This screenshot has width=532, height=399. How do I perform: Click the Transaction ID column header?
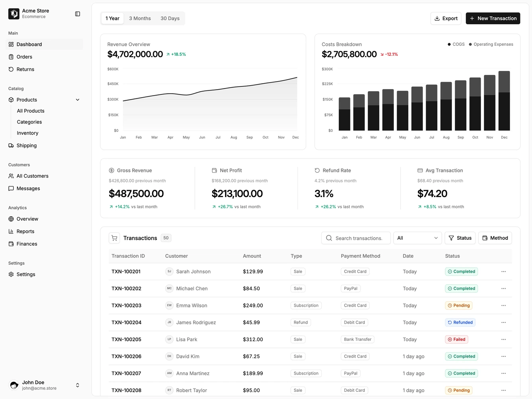(128, 256)
